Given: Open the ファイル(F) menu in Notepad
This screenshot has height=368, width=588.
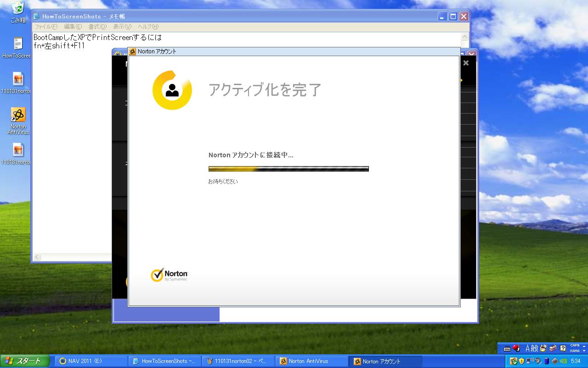Looking at the screenshot, I should coord(46,27).
